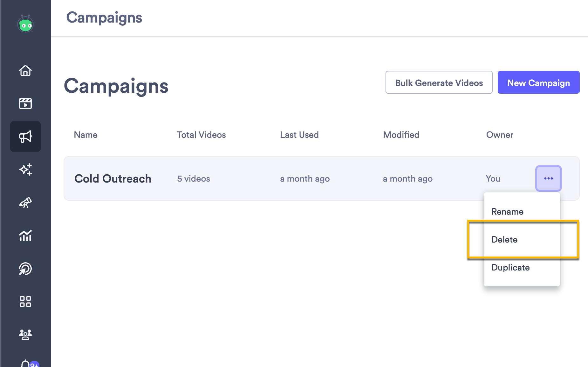
Task: Open the three-dot options menu for Cold Outreach
Action: tap(548, 178)
